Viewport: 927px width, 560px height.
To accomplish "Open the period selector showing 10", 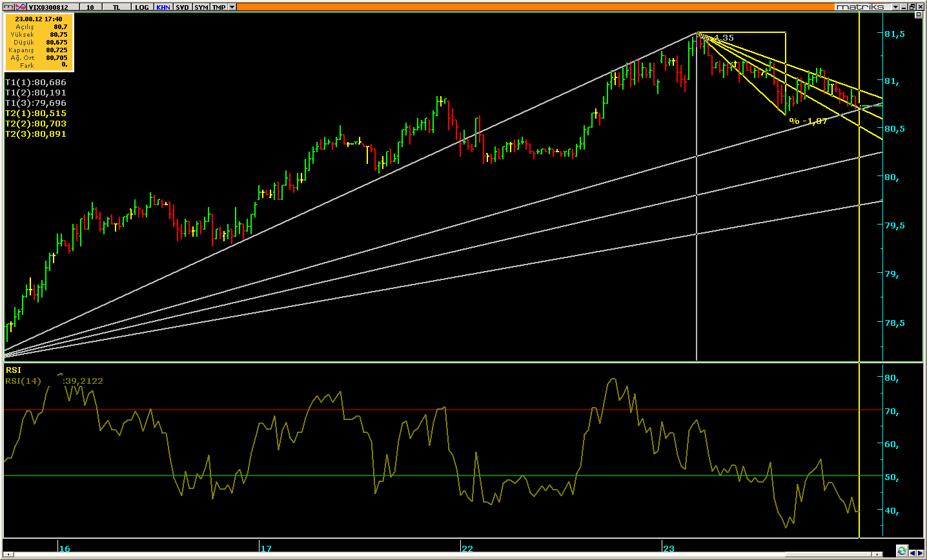I will click(x=90, y=7).
